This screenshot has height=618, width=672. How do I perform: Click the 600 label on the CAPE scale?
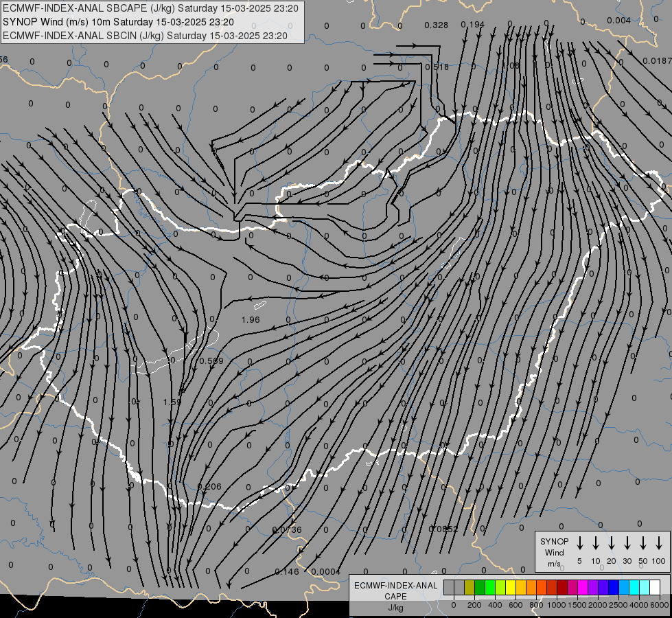[515, 605]
